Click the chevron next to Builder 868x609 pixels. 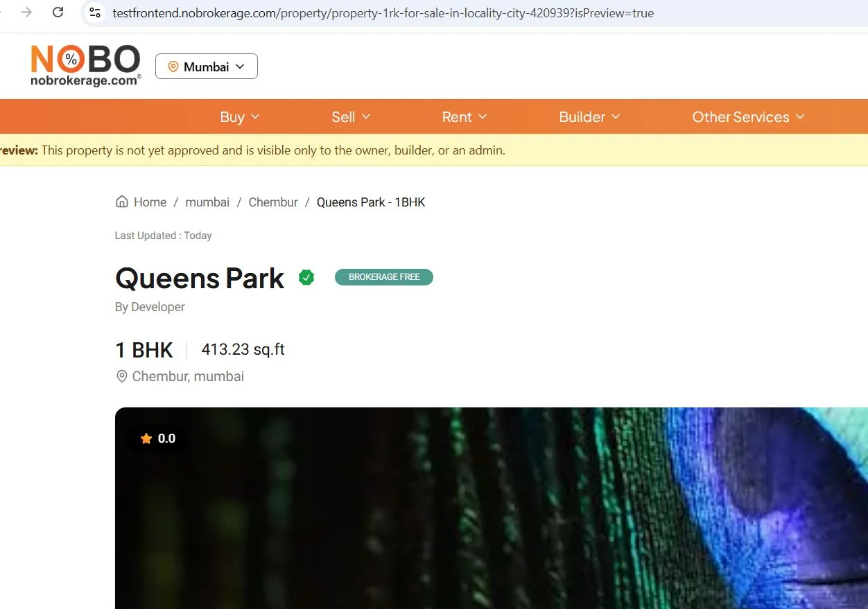pos(616,117)
